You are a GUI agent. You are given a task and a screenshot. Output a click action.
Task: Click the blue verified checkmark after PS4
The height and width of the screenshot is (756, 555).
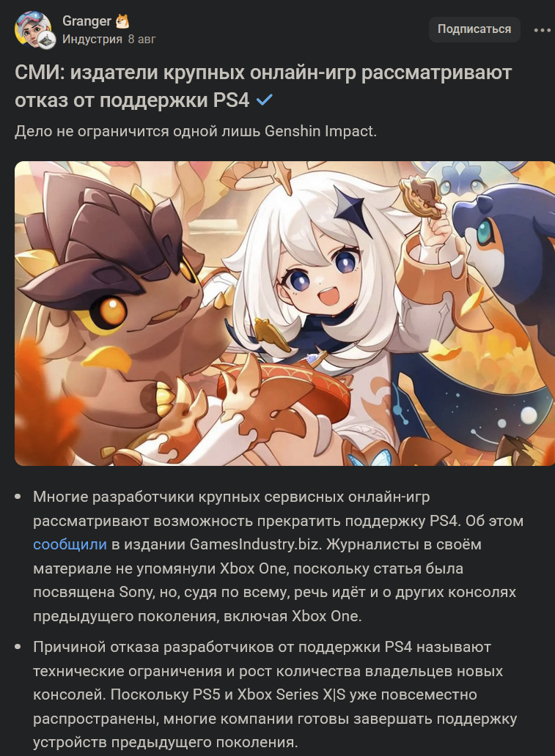coord(265,100)
